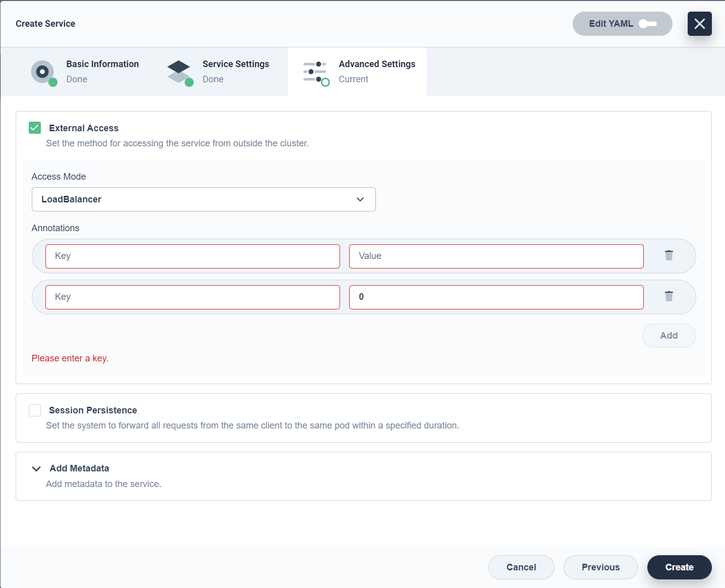Switch to the Basic Information tab
Screen dimensions: 725x588
[x=102, y=64]
